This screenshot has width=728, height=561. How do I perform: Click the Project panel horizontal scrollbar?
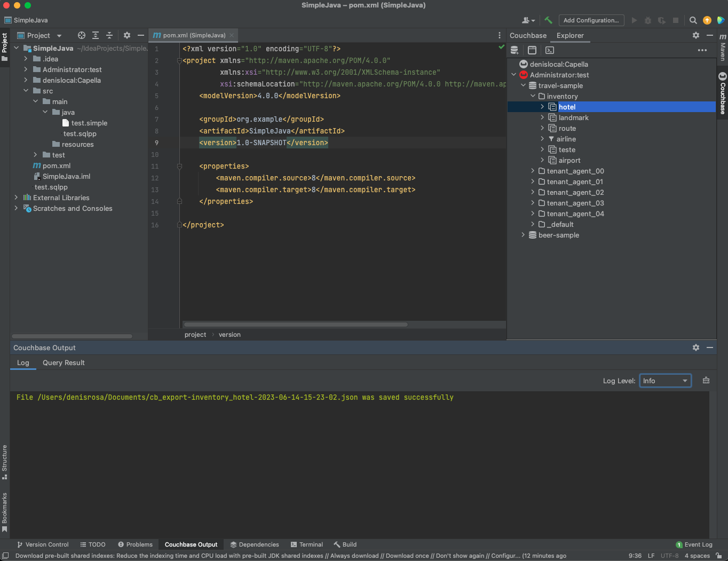tap(72, 336)
